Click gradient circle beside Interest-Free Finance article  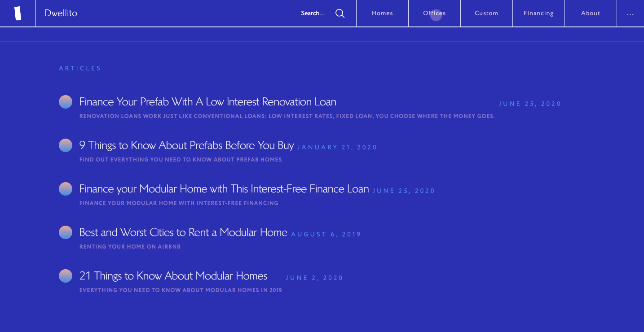66,189
